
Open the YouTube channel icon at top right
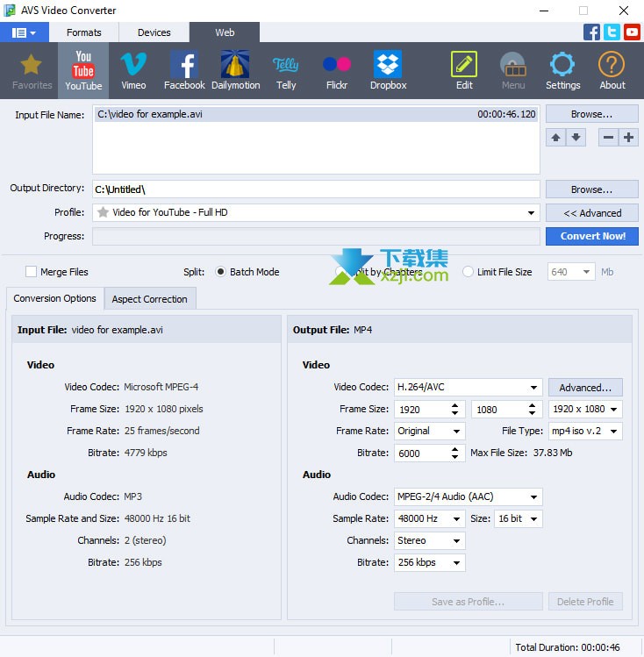click(x=632, y=32)
